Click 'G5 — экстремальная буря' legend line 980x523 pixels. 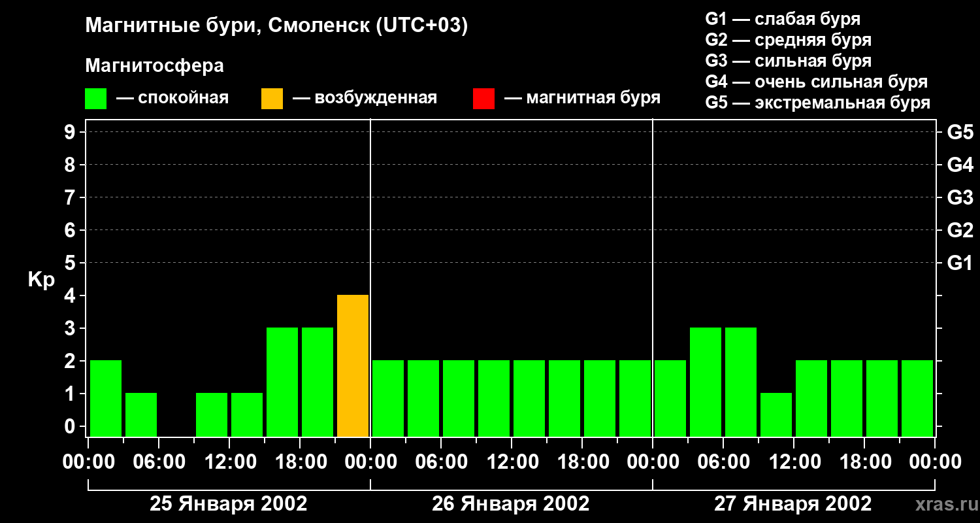click(x=818, y=103)
